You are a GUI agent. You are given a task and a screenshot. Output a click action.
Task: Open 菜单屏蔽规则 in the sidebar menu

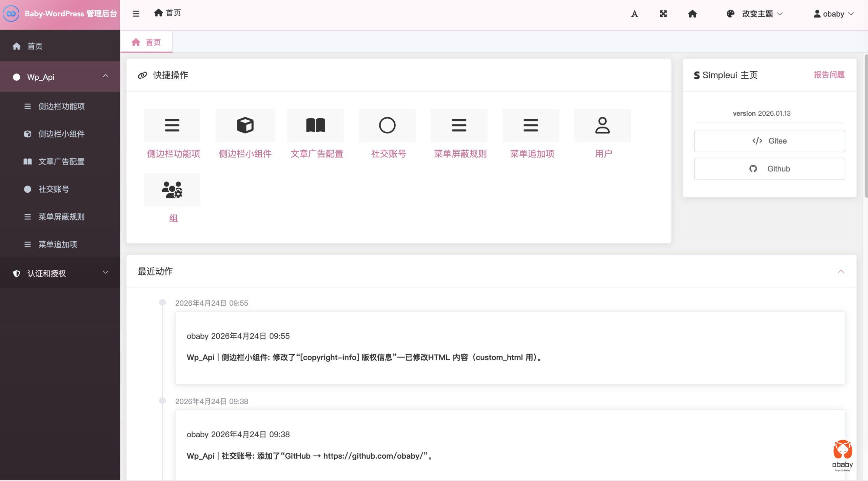[x=61, y=217]
